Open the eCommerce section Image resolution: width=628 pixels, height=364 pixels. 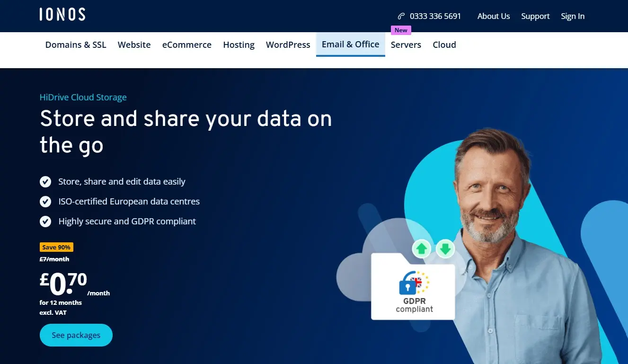click(x=186, y=44)
